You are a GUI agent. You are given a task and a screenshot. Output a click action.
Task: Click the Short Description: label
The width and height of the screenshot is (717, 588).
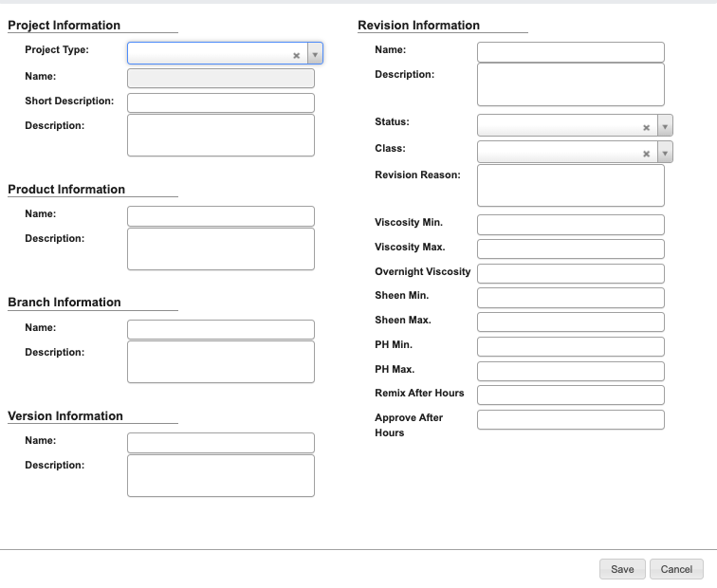point(69,101)
